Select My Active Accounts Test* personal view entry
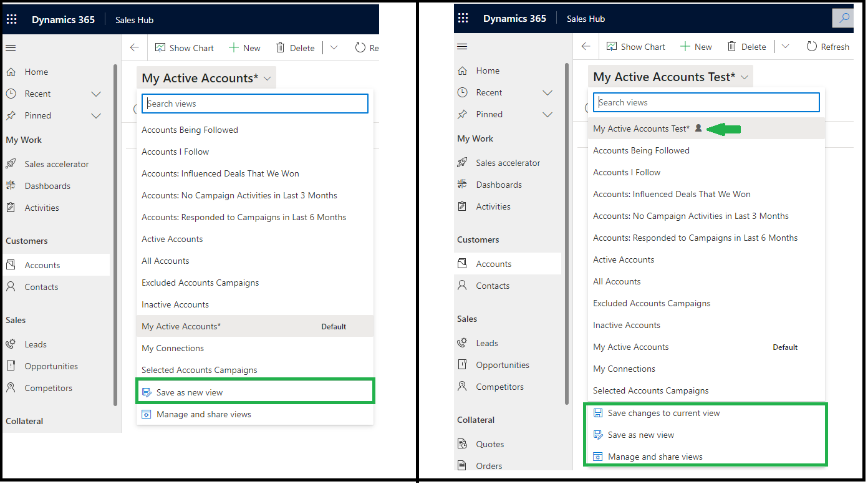 coord(641,128)
